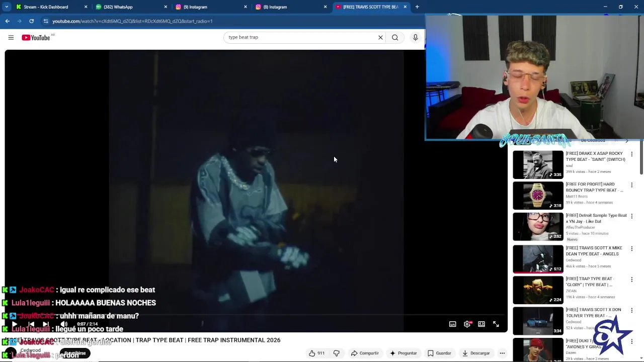Image resolution: width=644 pixels, height=362 pixels.
Task: Go to the YouTube home logo
Action: point(36,38)
